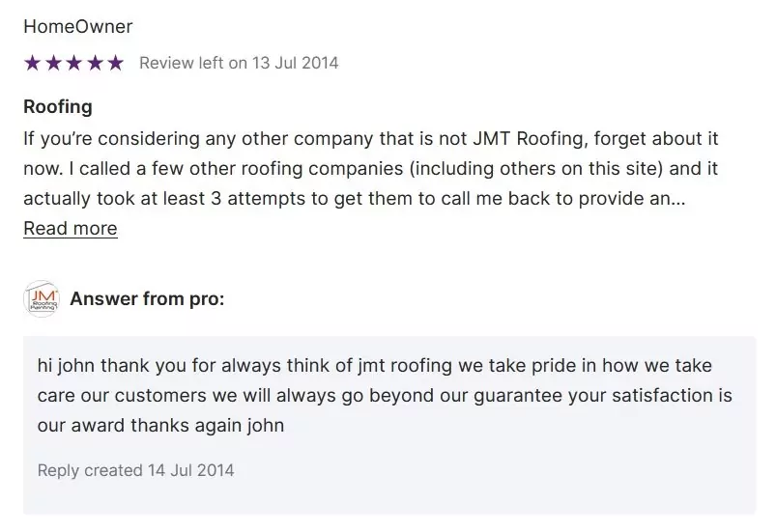Select the fourth purple rating star

95,63
